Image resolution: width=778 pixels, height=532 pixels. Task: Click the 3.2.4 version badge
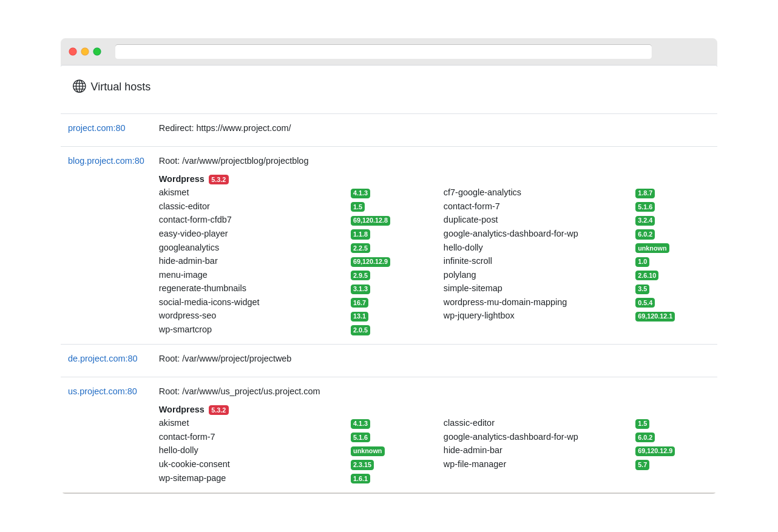click(x=645, y=221)
